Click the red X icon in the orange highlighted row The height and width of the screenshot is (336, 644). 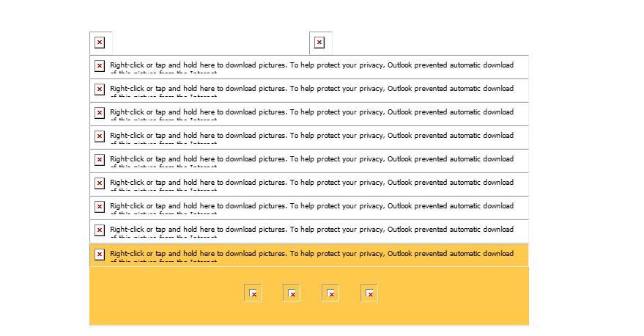pyautogui.click(x=100, y=254)
